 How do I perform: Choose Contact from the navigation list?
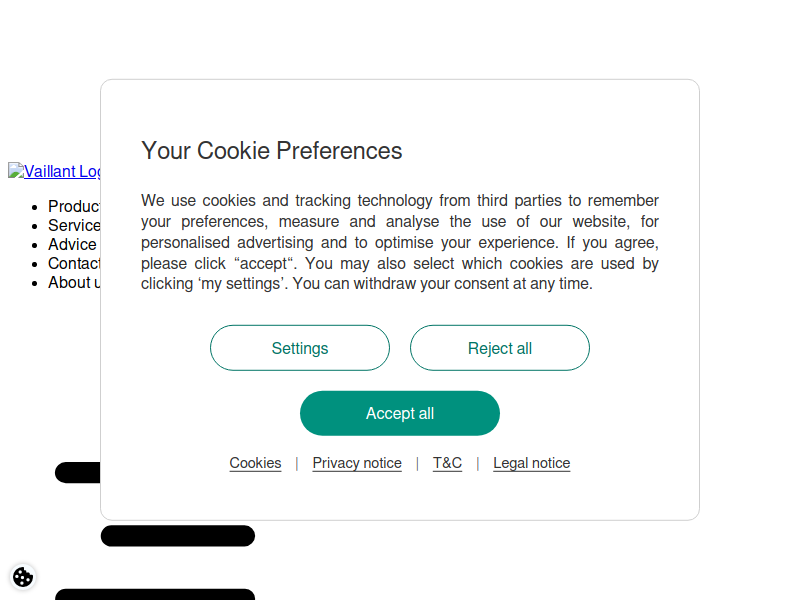pos(74,263)
